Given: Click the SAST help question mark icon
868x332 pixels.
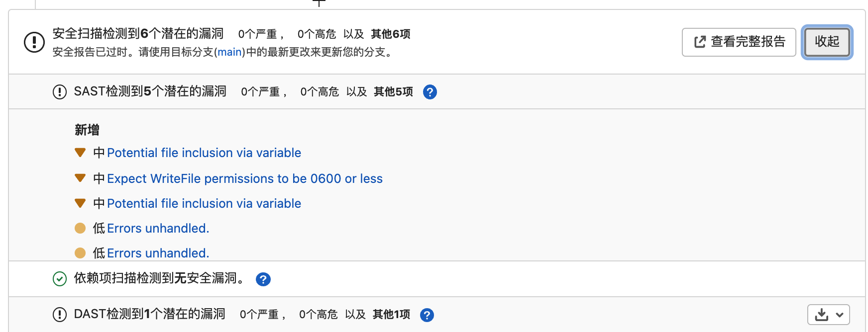Looking at the screenshot, I should coord(430,92).
